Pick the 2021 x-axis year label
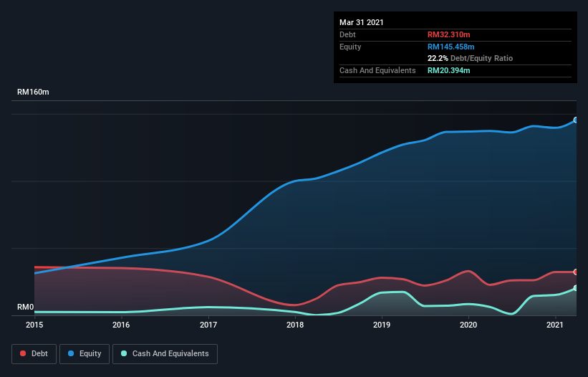 click(556, 325)
